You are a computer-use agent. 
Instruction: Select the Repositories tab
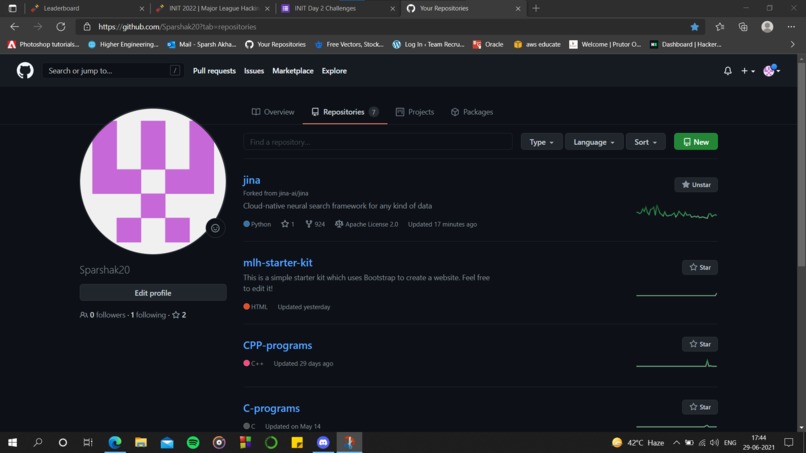[x=344, y=112]
